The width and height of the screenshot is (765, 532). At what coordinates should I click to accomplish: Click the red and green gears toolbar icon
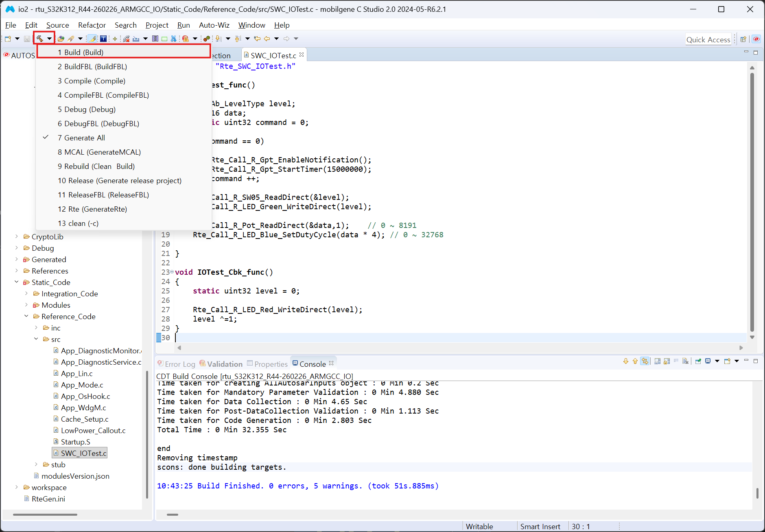(207, 39)
